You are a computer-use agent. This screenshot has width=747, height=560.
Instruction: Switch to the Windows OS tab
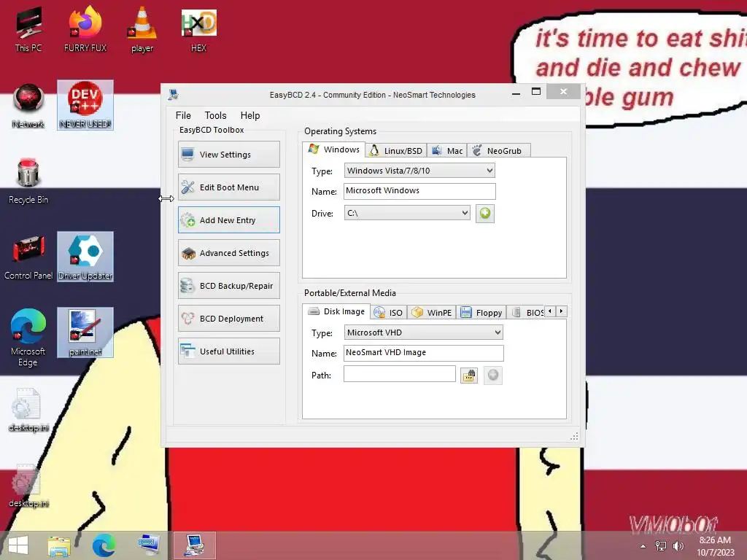click(334, 149)
